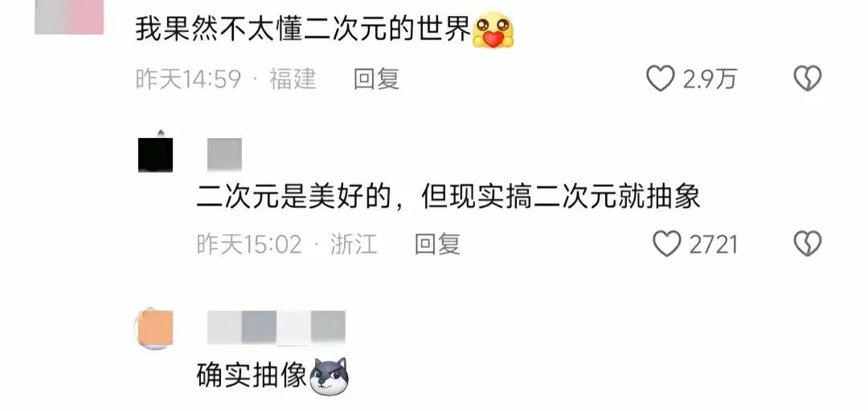Tap the 2721 like count

click(713, 244)
